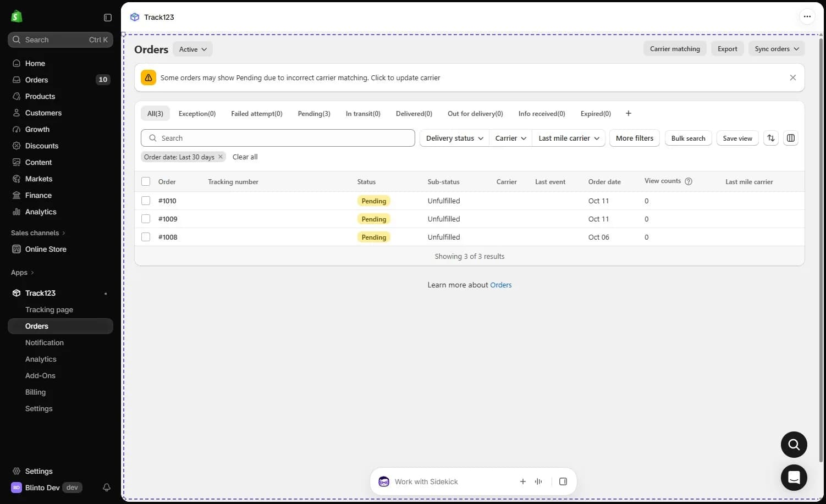Select all orders with header checkbox
This screenshot has width=826, height=504.
146,181
